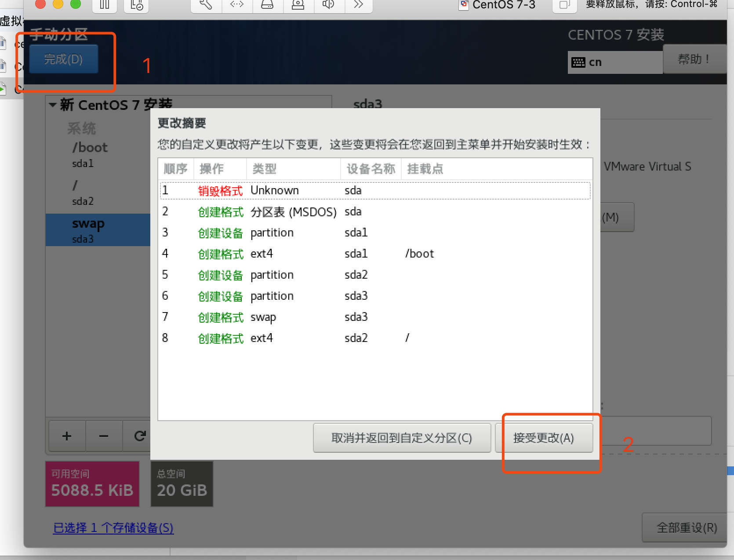Select row 2 分区表 (MSDOS) entry
Screen dimensions: 734x560
375,212
